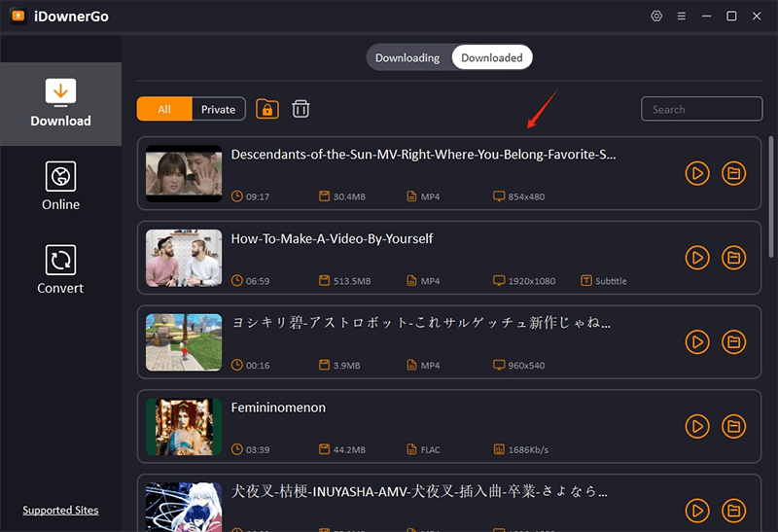Image resolution: width=778 pixels, height=532 pixels.
Task: Click the trash delete icon
Action: tap(301, 109)
